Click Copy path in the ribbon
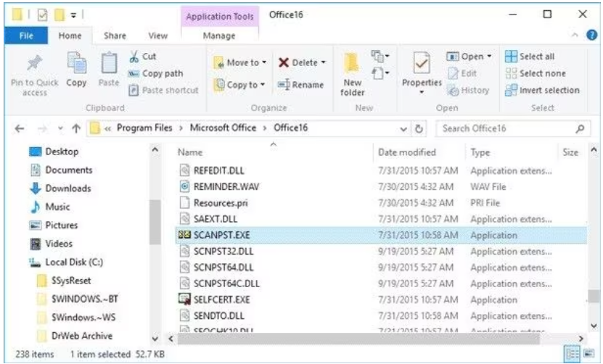 pyautogui.click(x=155, y=73)
